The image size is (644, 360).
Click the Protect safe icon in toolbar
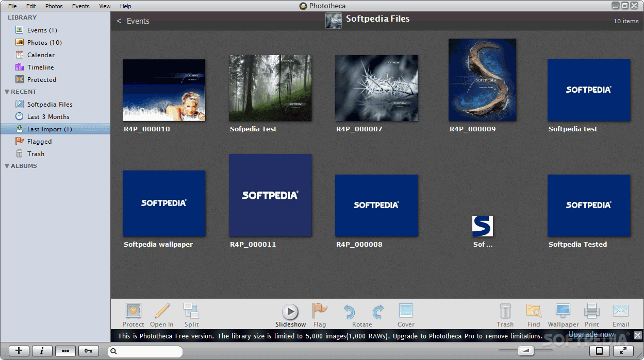[x=134, y=311]
